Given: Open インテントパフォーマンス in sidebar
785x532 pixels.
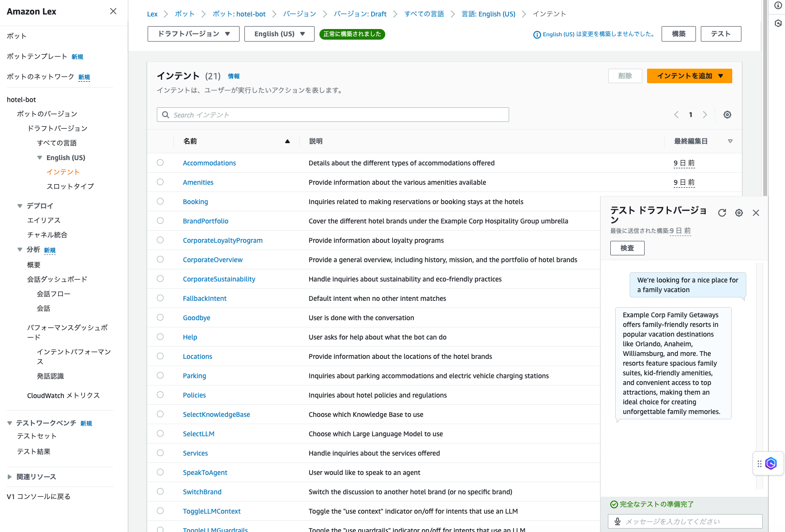Looking at the screenshot, I should click(x=74, y=357).
